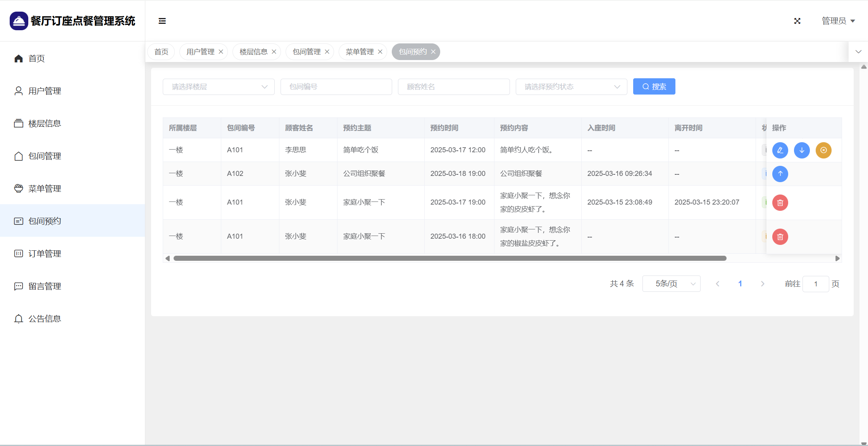Click the blue up-arrow leave icon in the A102 row

[x=780, y=174]
